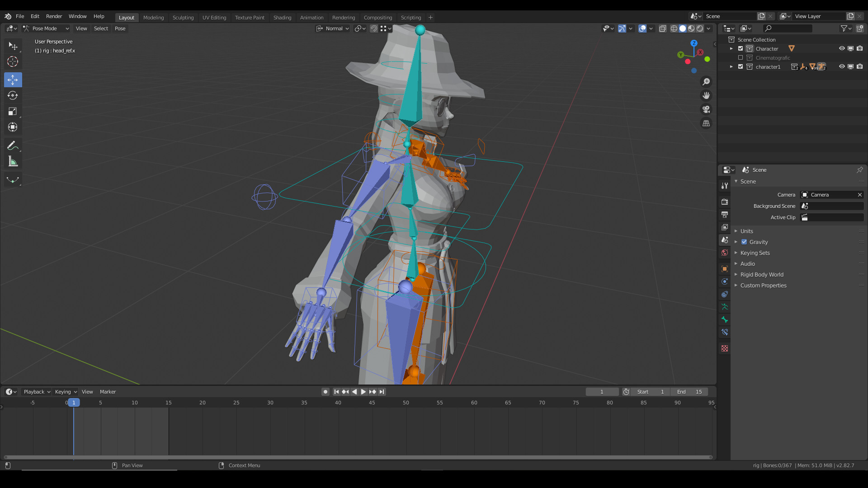Select the Annotate pencil tool
The height and width of the screenshot is (488, 868).
point(13,145)
